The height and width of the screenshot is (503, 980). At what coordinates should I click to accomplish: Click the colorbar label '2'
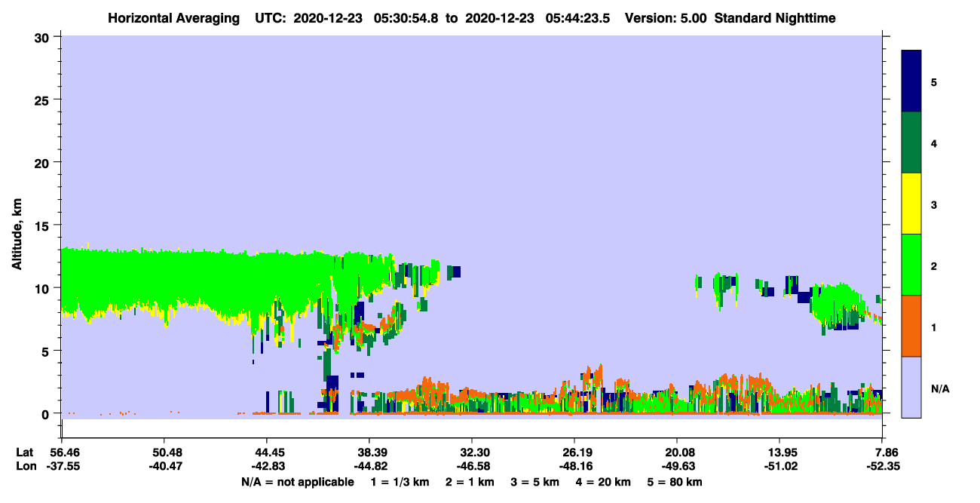(934, 265)
